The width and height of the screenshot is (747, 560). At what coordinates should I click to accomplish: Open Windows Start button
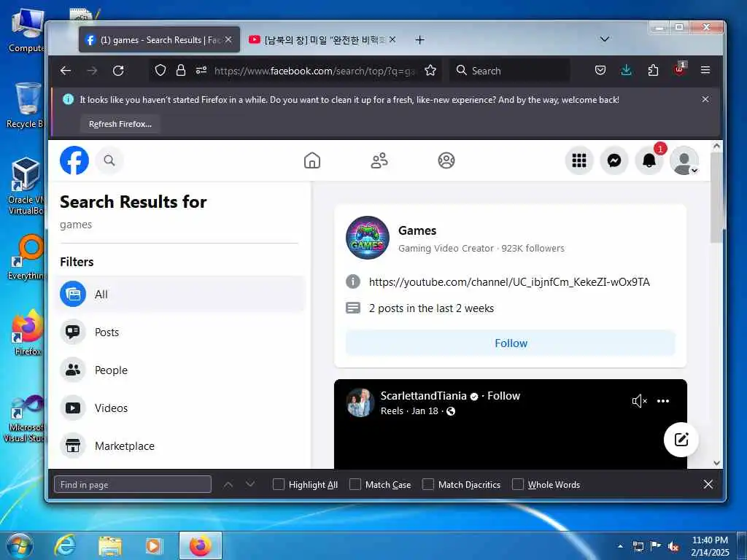pyautogui.click(x=19, y=545)
